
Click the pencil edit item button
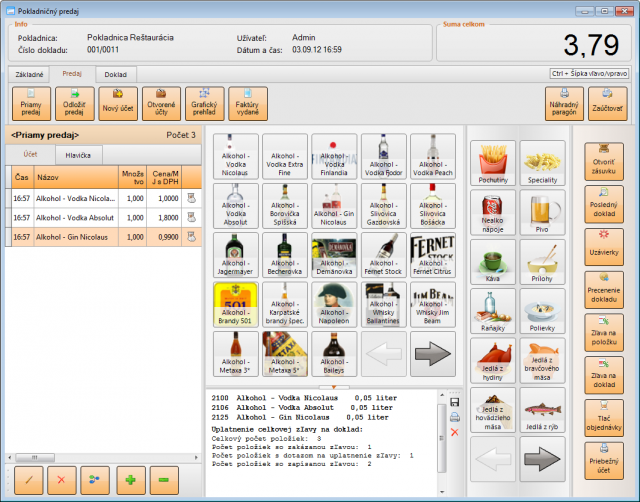point(28,480)
